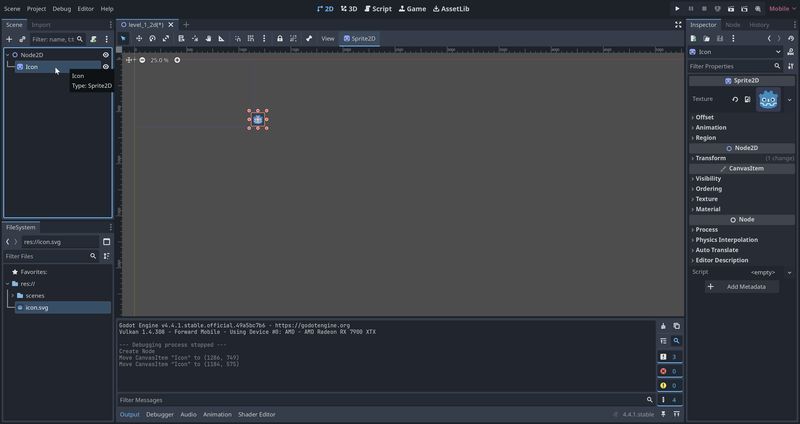The width and height of the screenshot is (800, 424).
Task: Toggle error messages filter in output
Action: [x=662, y=371]
